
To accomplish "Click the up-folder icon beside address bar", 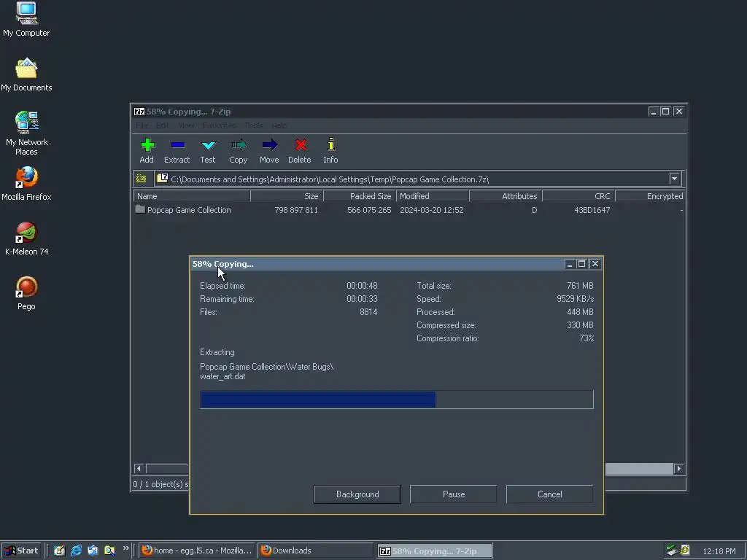I will (x=141, y=179).
